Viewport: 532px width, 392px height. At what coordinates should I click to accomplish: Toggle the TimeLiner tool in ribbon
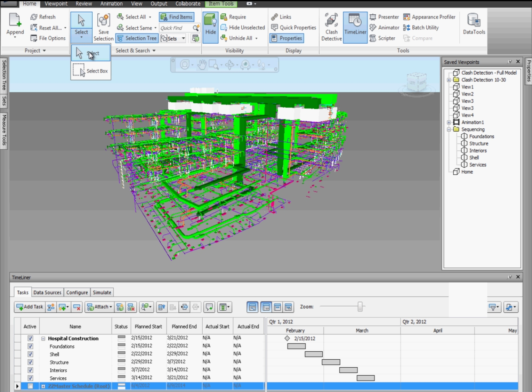355,27
